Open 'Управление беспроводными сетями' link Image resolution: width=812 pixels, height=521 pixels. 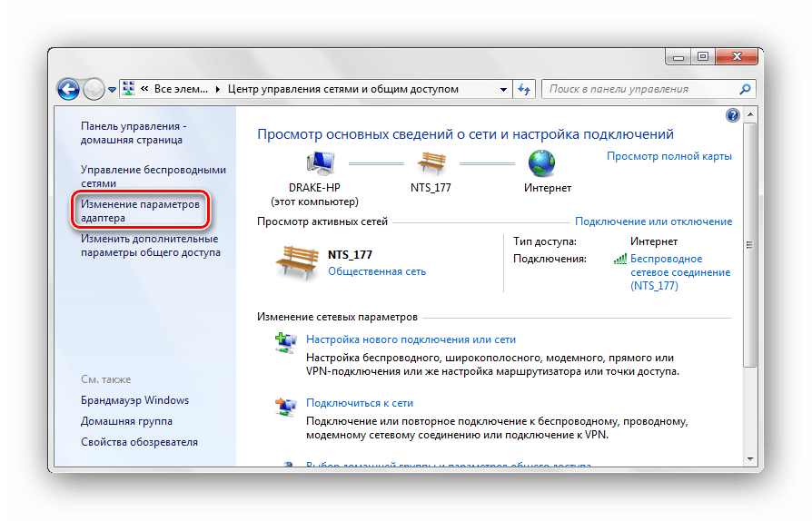(153, 176)
